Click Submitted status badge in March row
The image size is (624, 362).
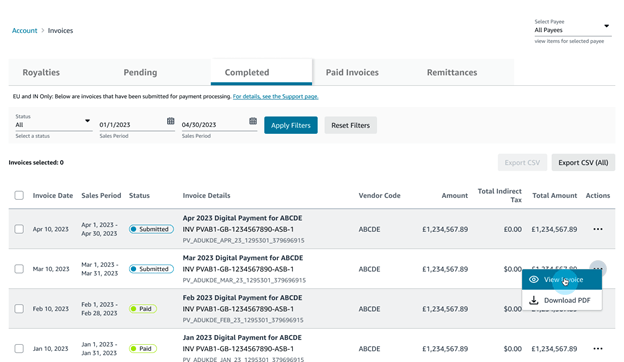pyautogui.click(x=151, y=269)
